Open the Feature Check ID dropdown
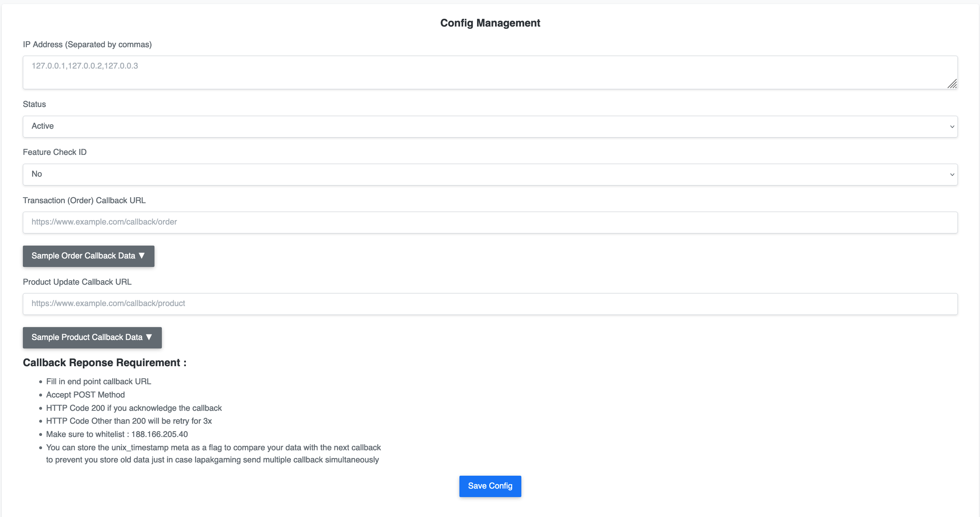 click(490, 174)
